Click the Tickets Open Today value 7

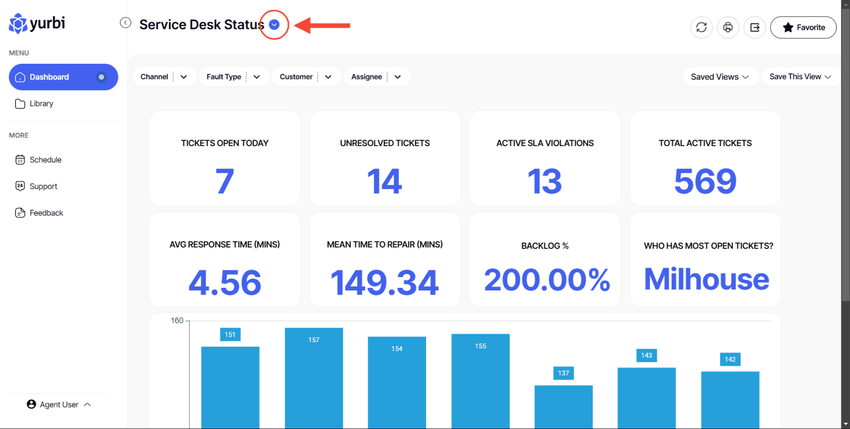pyautogui.click(x=224, y=181)
